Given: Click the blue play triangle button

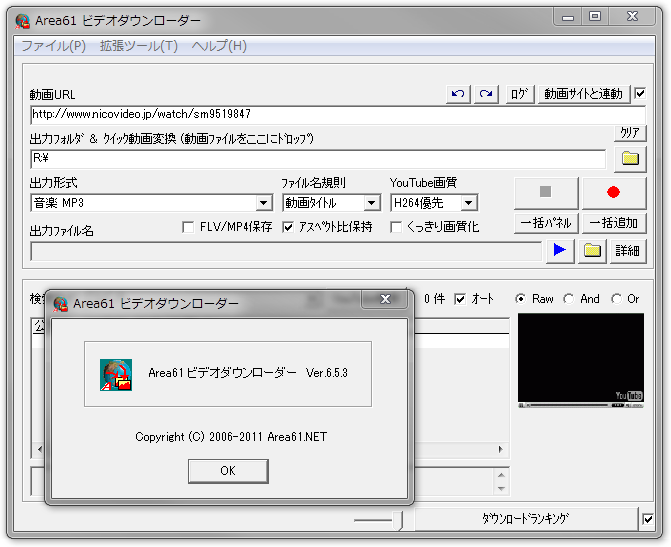Looking at the screenshot, I should 560,250.
